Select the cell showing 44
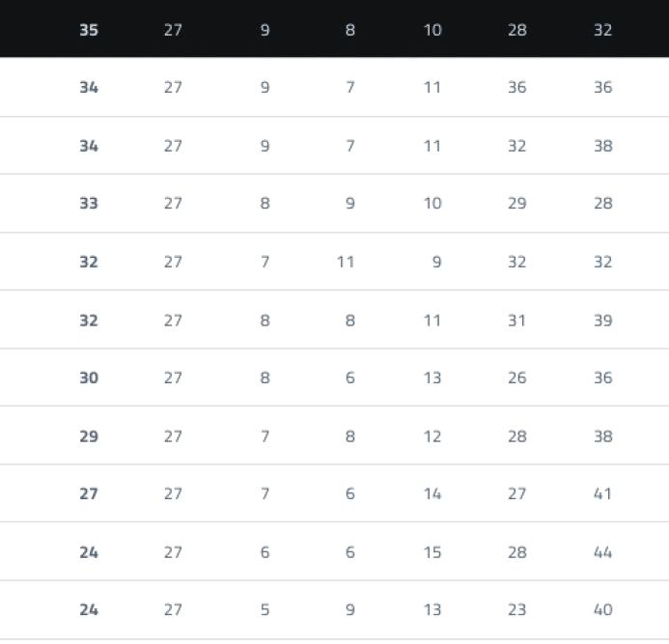Viewport: 669px width, 644px height. (602, 552)
